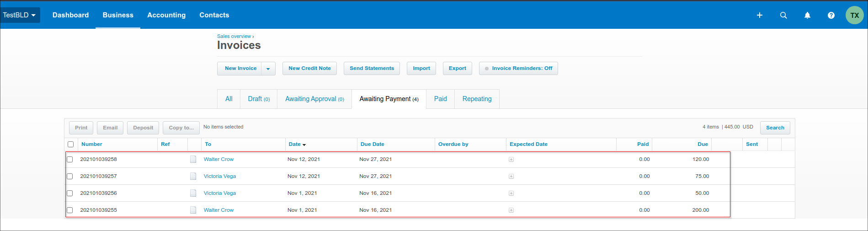This screenshot has height=231, width=868.
Task: Open the Dashboard menu
Action: tap(70, 15)
